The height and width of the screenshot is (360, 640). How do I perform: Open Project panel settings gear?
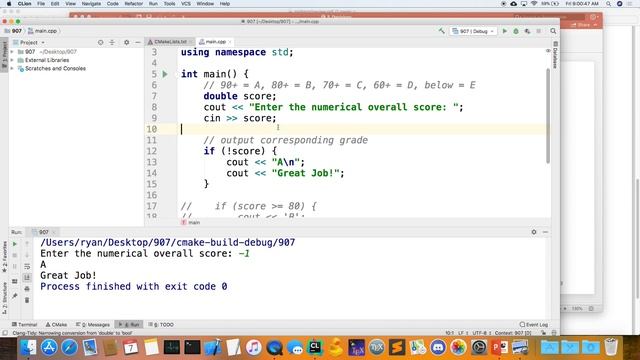tap(127, 42)
